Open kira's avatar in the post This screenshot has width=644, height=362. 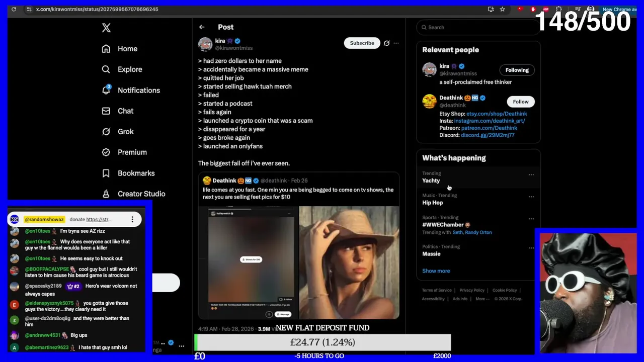coord(205,44)
